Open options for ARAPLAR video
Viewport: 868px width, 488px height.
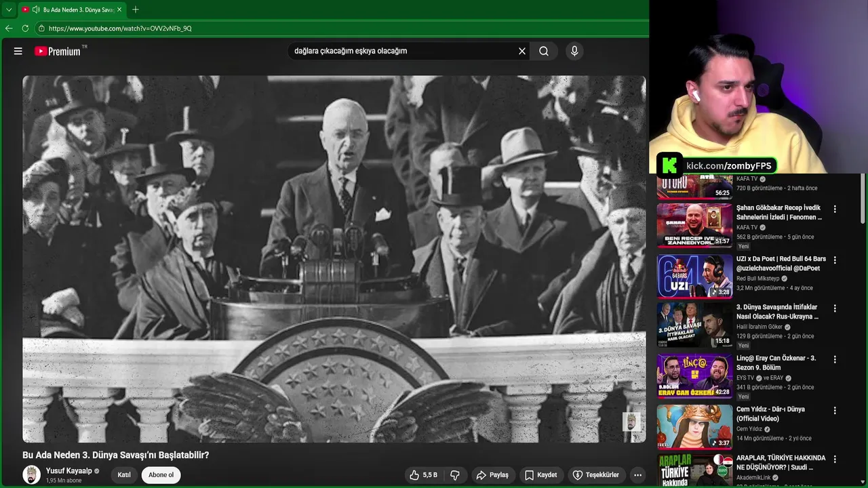tap(835, 459)
